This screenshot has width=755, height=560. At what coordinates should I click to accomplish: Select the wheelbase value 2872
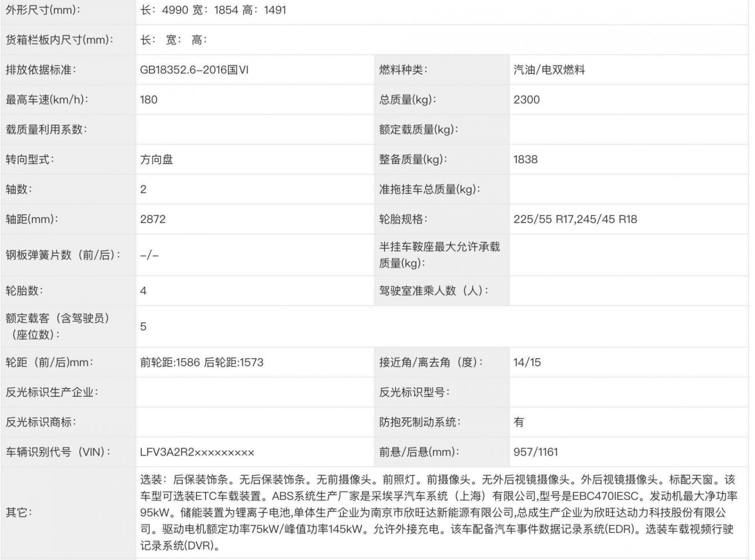tap(153, 219)
